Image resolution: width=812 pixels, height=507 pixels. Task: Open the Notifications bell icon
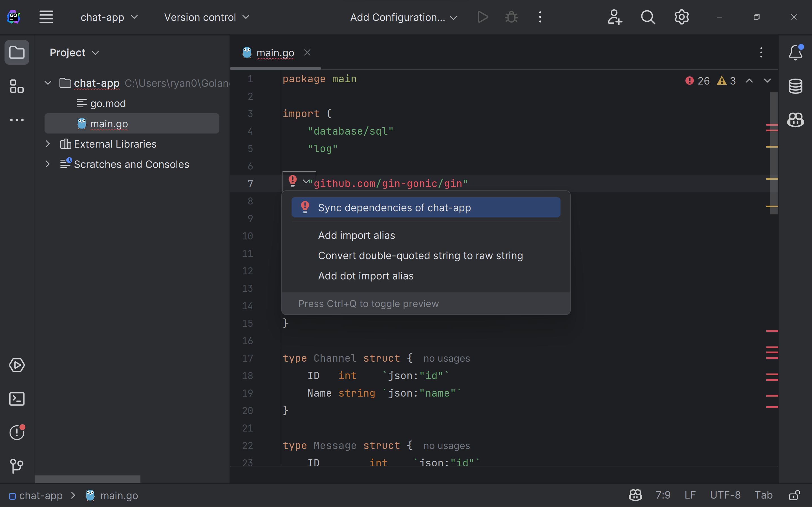[x=796, y=53]
